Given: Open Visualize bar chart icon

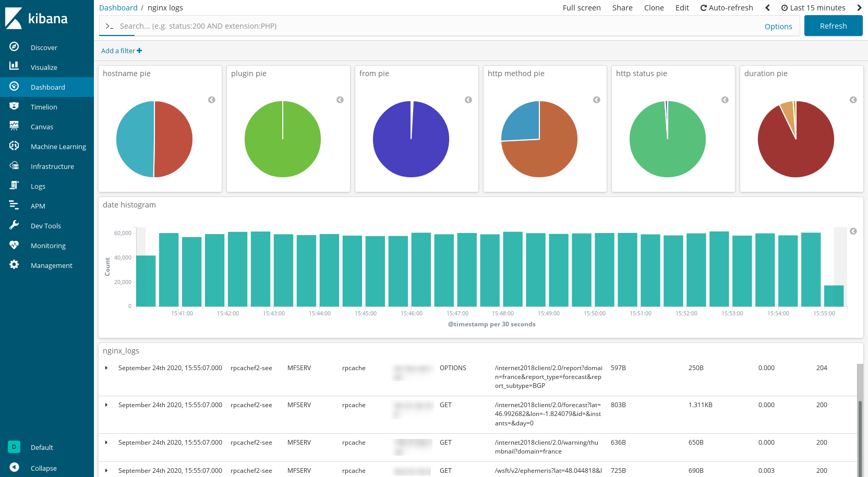Looking at the screenshot, I should tap(14, 66).
